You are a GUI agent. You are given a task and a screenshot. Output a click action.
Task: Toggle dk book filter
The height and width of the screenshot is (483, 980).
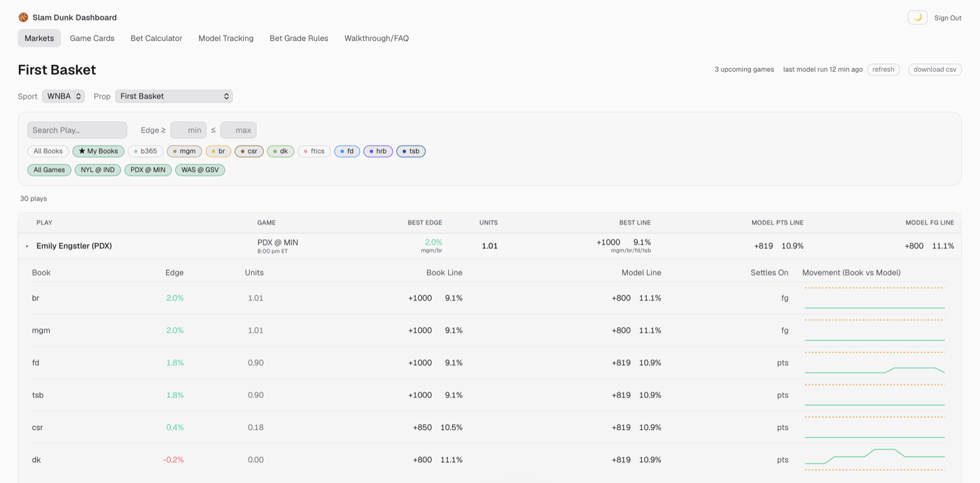tap(281, 151)
